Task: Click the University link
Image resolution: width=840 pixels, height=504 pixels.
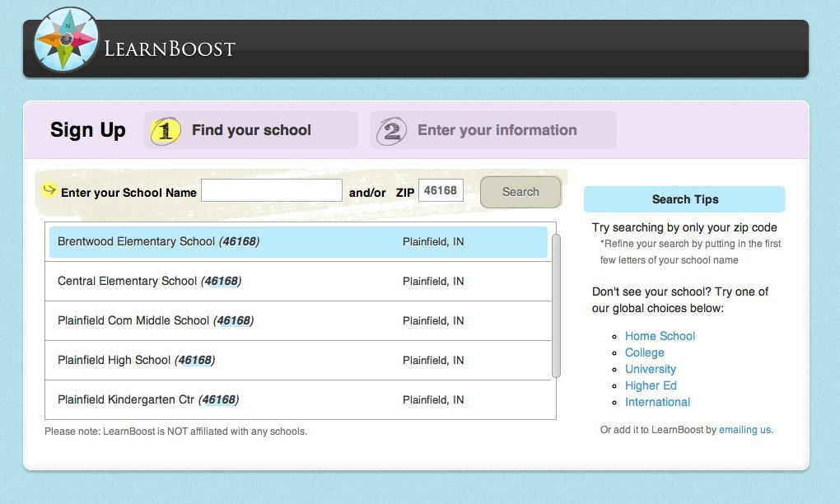Action: click(650, 369)
